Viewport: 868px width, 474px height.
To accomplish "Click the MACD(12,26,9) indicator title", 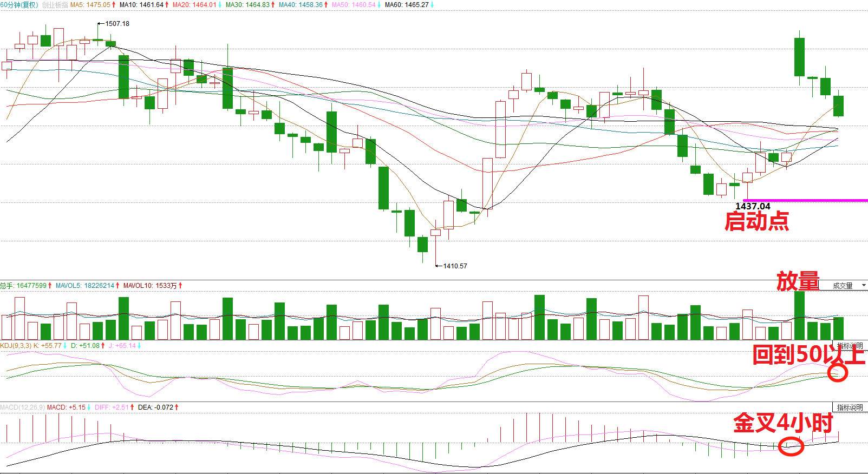I will (x=22, y=407).
